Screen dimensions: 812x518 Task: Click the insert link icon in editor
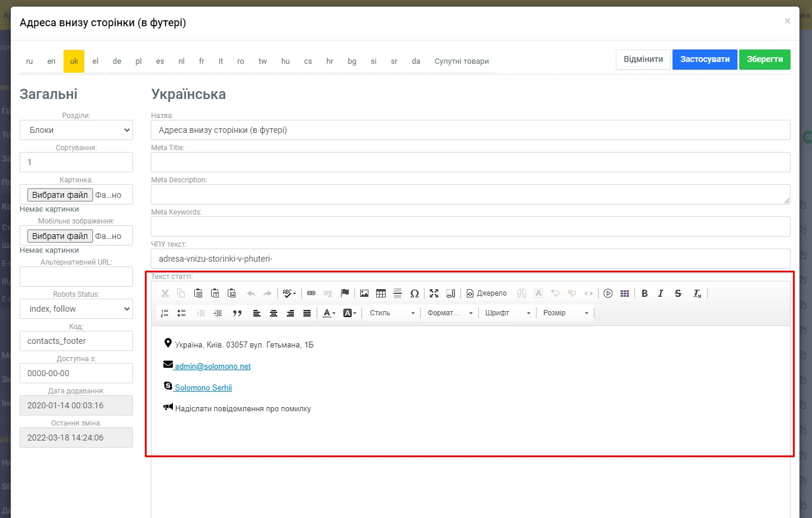pos(311,293)
